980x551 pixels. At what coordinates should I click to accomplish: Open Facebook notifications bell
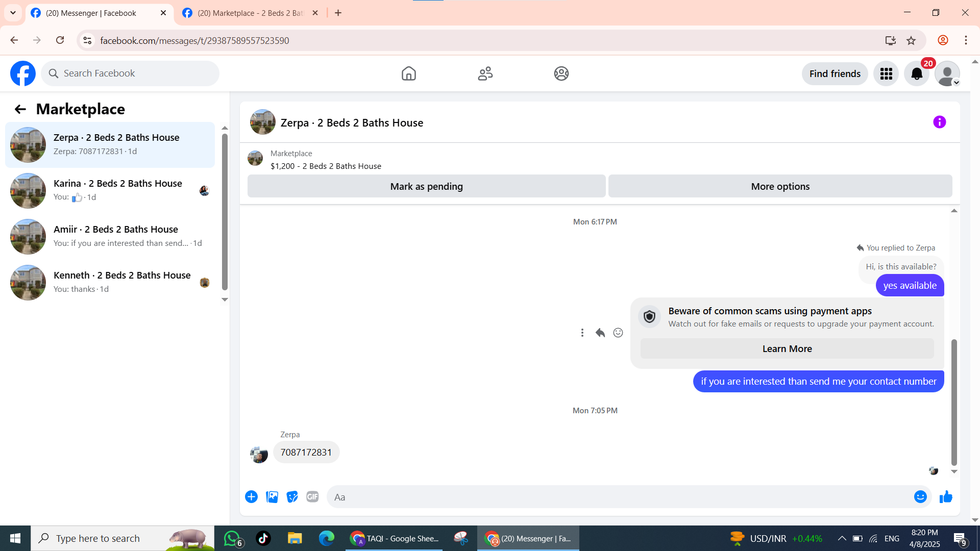(x=917, y=74)
